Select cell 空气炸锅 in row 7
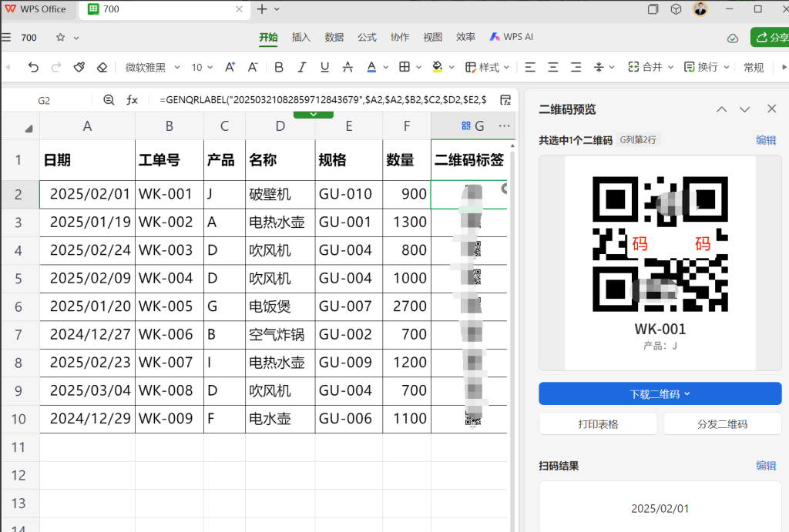 point(280,335)
